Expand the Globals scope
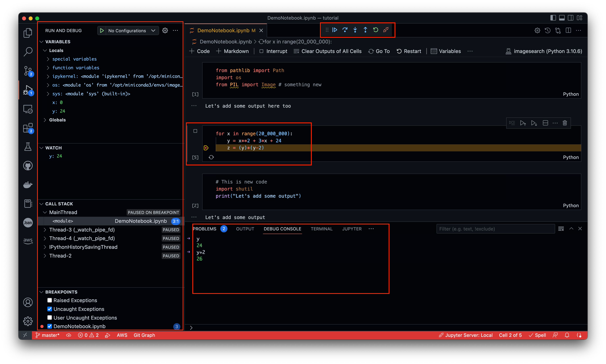606x364 pixels. coord(45,120)
